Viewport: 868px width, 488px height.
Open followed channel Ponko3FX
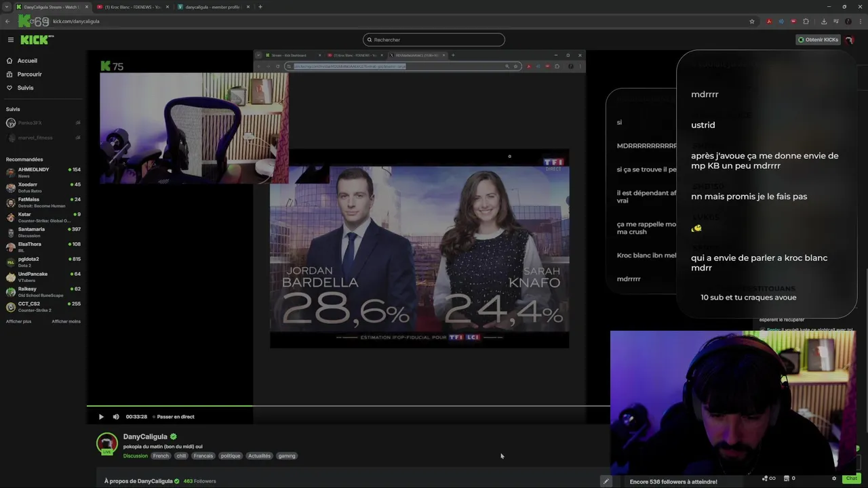[x=43, y=123]
